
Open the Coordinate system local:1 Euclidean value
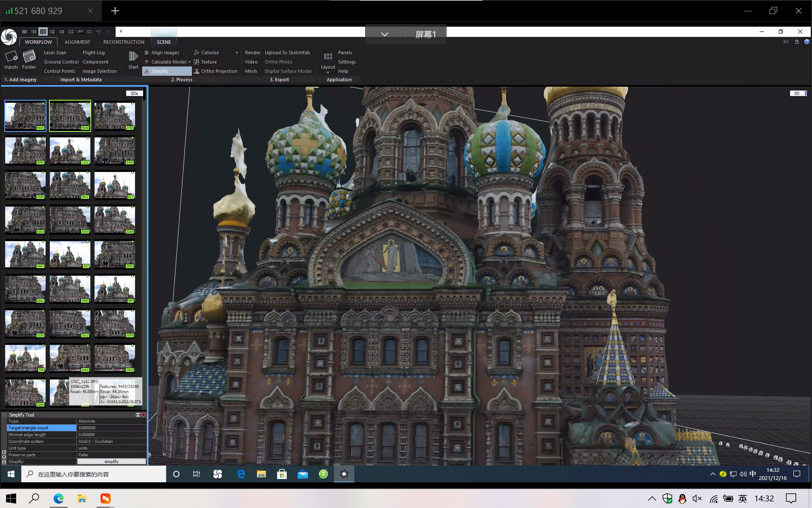[x=111, y=441]
